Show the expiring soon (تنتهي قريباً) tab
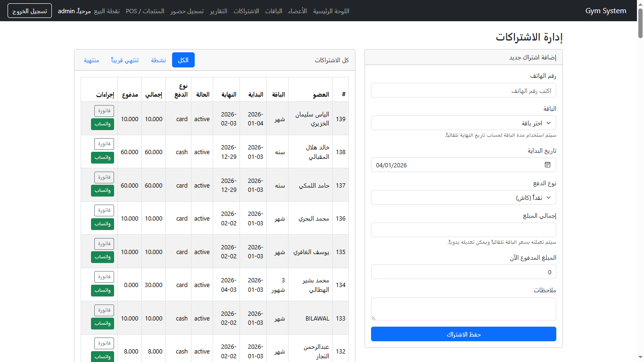The image size is (644, 362). 125,60
